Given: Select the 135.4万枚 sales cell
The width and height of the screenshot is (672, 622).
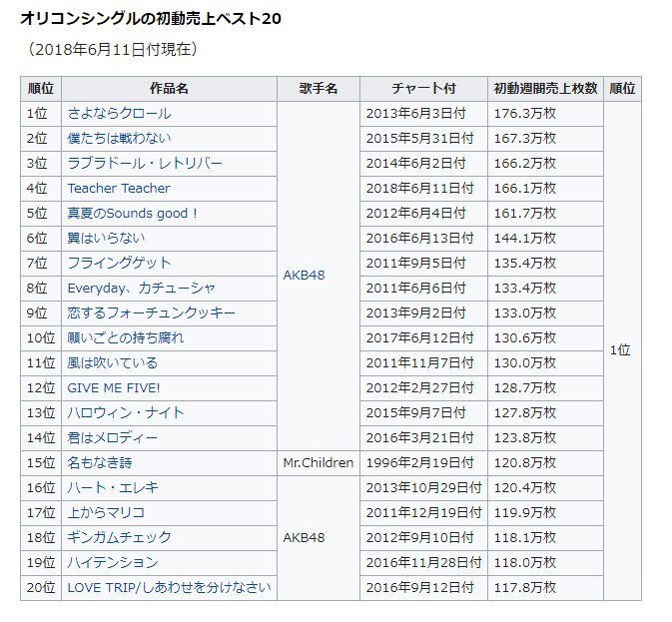Looking at the screenshot, I should 545,263.
